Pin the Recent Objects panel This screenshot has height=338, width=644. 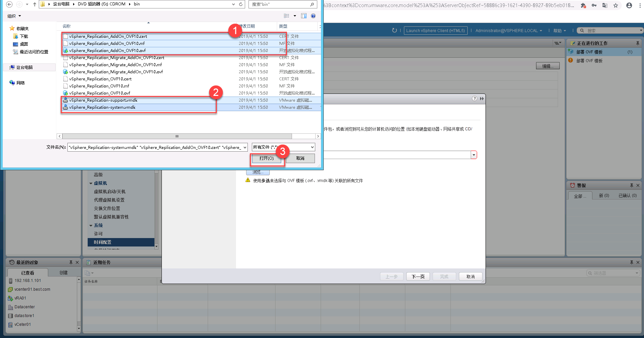(71, 262)
